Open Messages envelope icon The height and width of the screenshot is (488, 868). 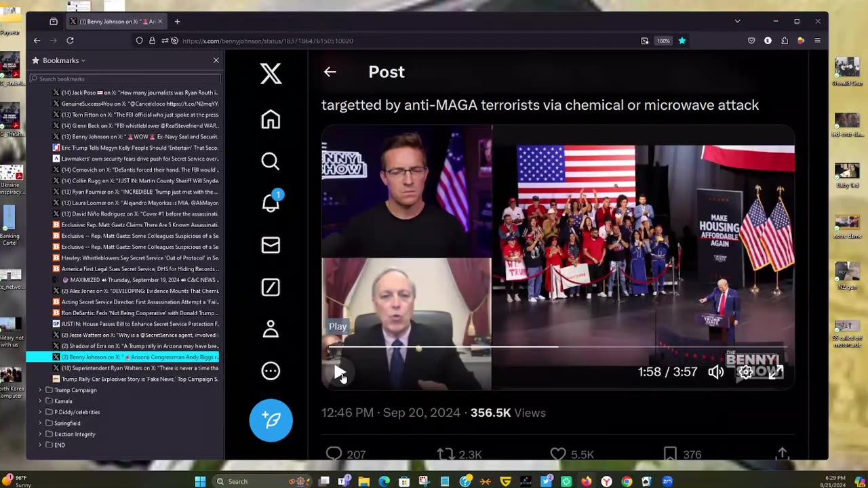(271, 245)
